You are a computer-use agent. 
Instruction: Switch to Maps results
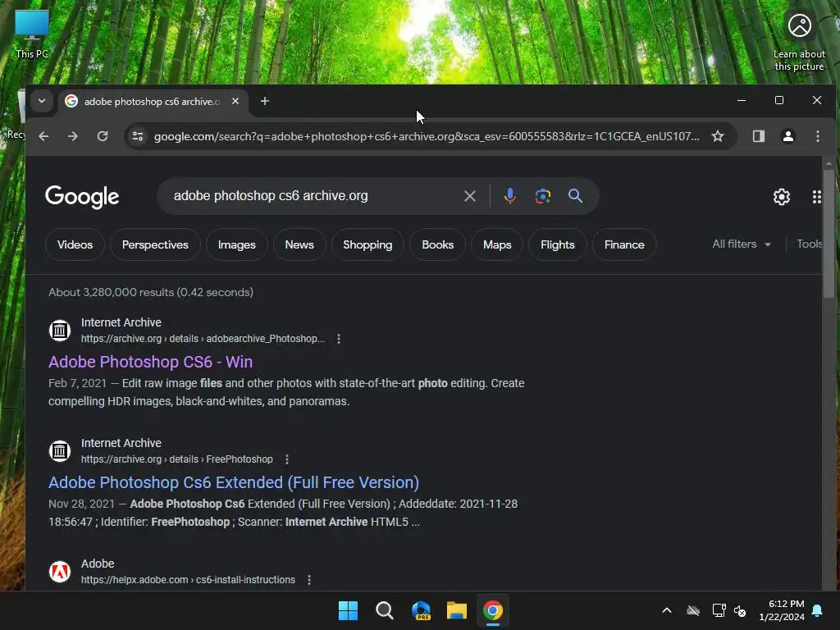click(497, 244)
